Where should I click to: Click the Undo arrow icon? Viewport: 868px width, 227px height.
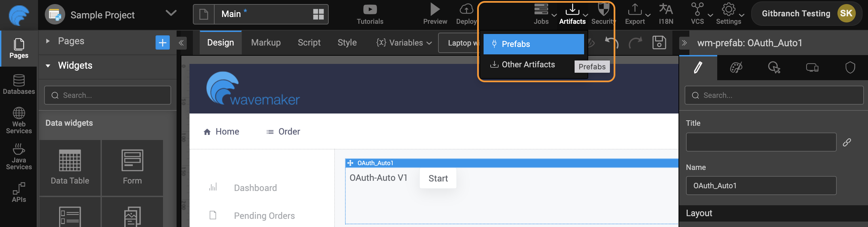point(612,42)
